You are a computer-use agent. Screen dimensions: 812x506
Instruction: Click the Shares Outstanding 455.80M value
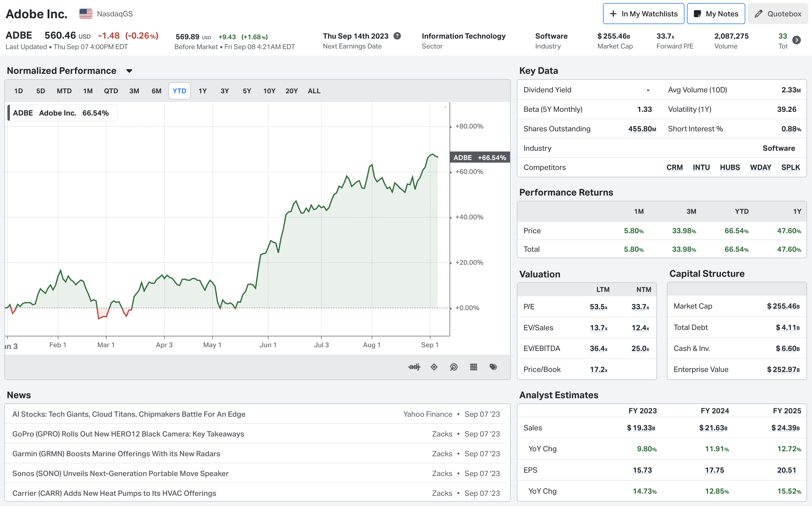tap(642, 129)
